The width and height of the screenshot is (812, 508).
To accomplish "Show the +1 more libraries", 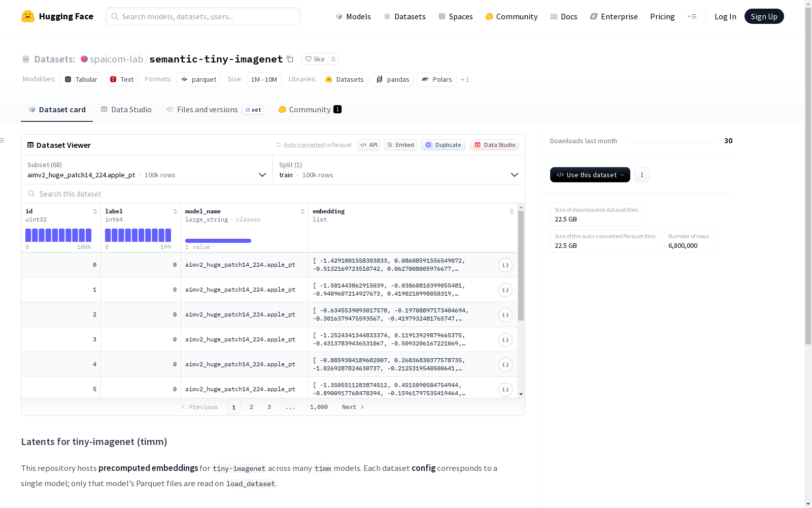I will coord(465,79).
